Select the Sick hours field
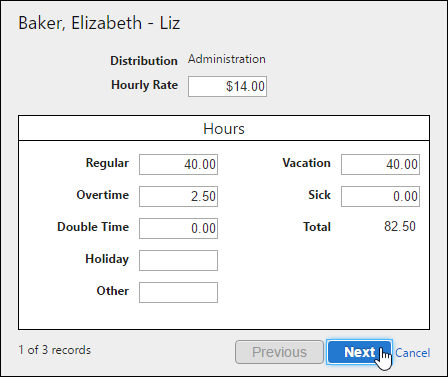448x377 pixels. point(380,196)
